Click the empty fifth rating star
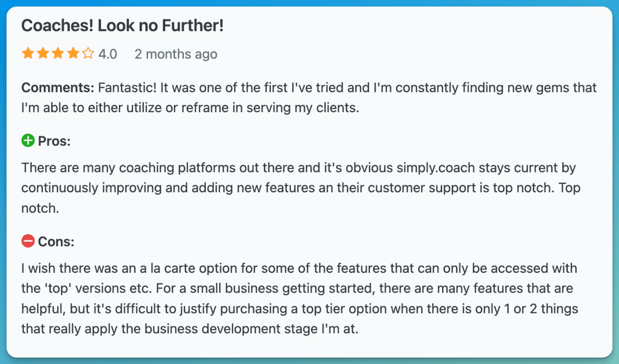The height and width of the screenshot is (364, 619). [88, 53]
